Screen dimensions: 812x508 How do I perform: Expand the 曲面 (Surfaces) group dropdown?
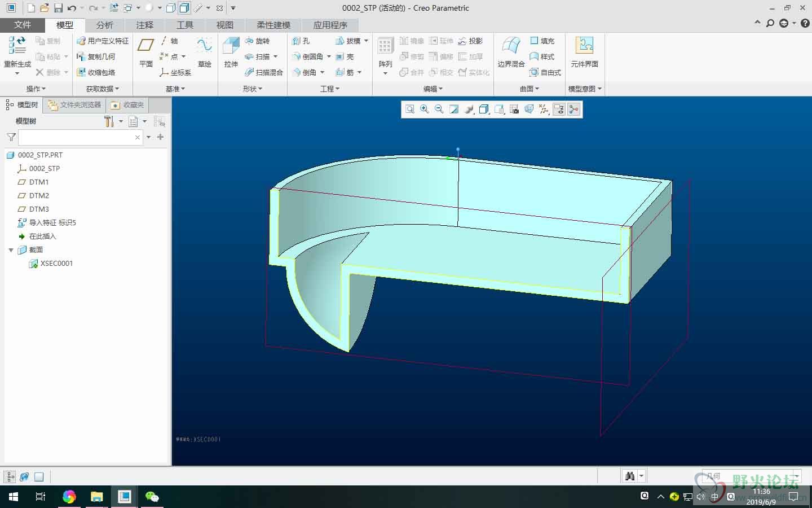[529, 89]
